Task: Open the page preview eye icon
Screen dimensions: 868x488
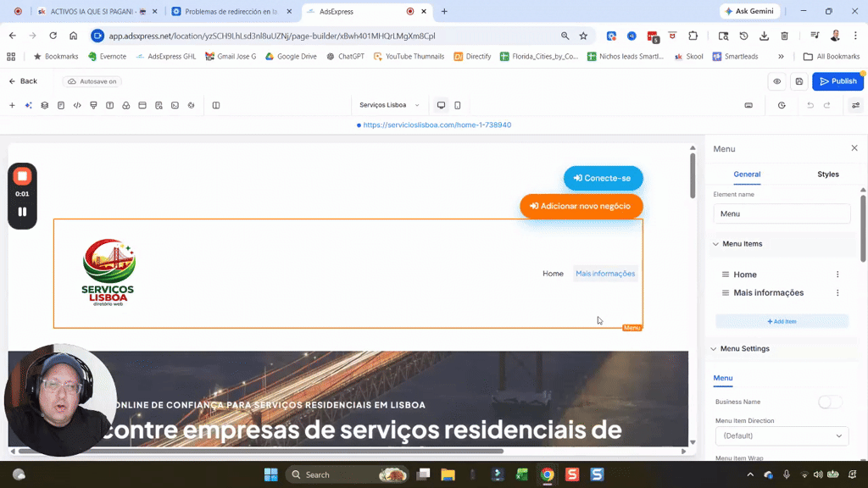Action: [776, 80]
